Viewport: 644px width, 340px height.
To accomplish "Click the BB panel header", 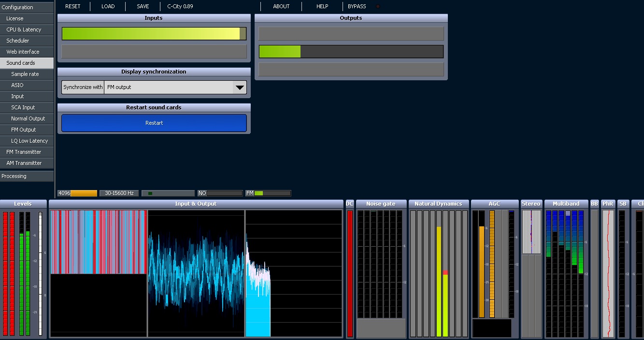I will pos(594,204).
